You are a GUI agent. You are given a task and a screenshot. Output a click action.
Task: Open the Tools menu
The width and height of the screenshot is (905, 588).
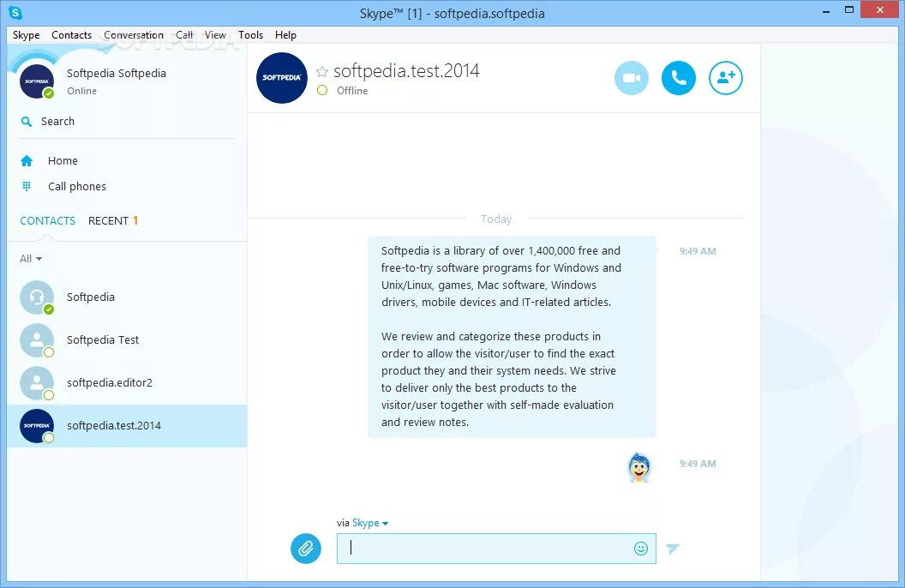(250, 35)
